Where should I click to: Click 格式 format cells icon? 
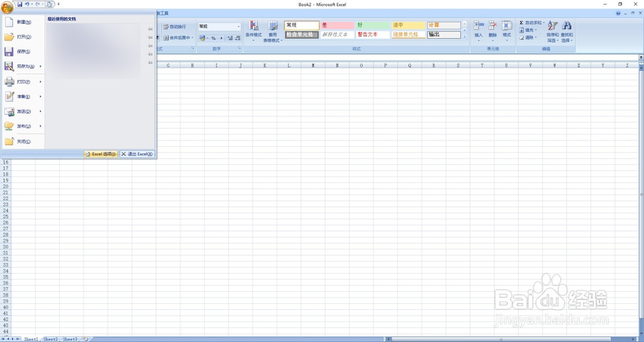pyautogui.click(x=507, y=31)
